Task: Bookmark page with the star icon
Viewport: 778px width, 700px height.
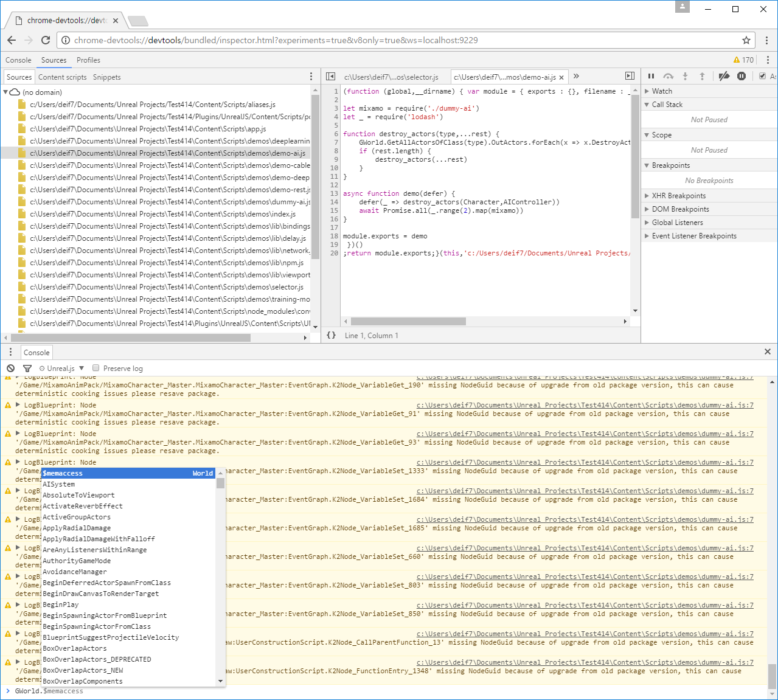Action: [746, 40]
